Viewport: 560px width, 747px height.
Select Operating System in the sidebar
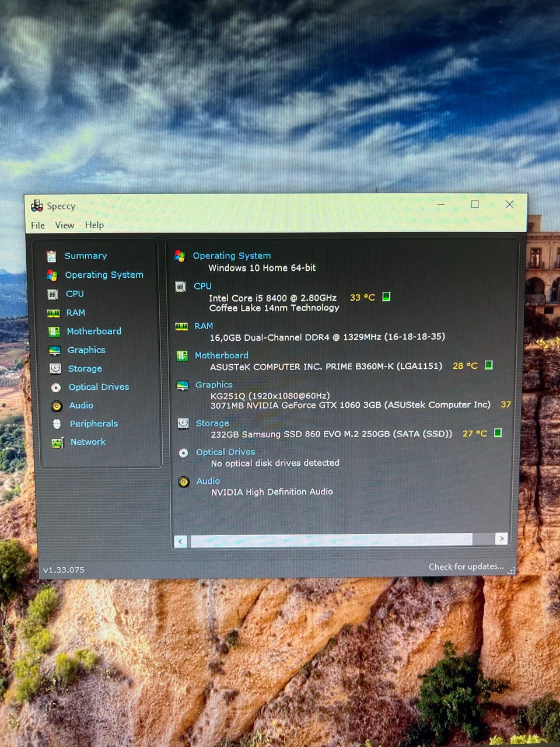click(x=104, y=275)
